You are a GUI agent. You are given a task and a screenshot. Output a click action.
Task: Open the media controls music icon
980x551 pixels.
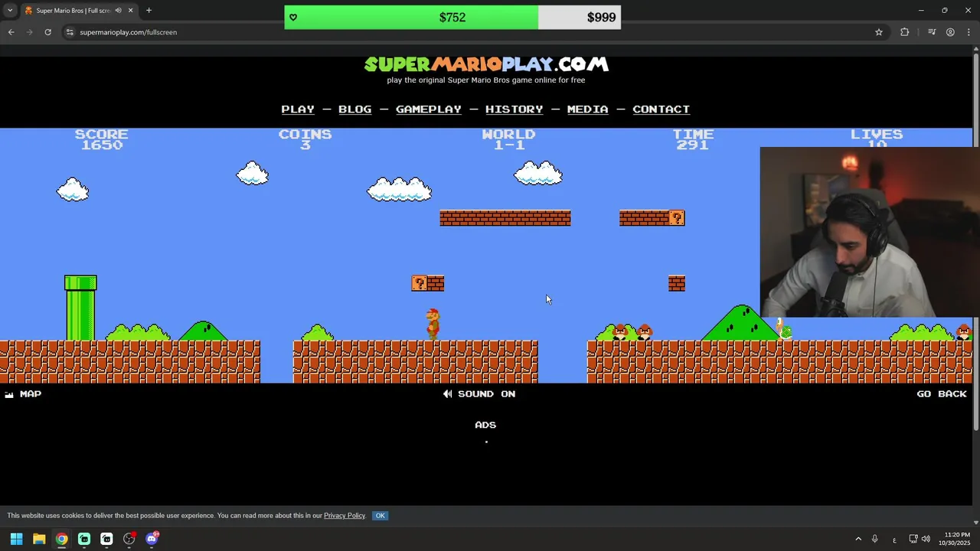click(x=932, y=32)
